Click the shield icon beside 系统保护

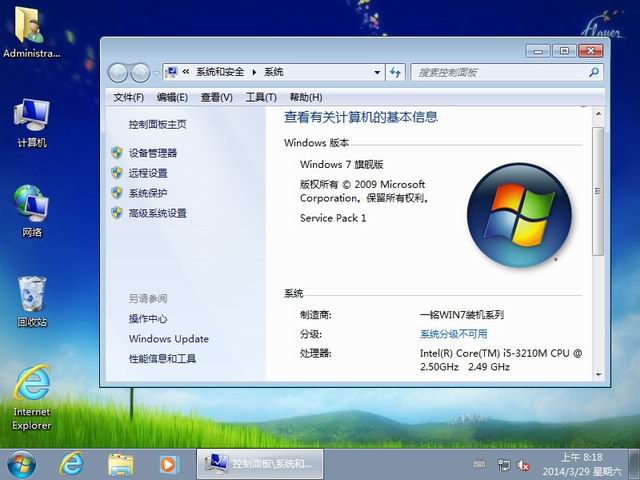[x=117, y=193]
